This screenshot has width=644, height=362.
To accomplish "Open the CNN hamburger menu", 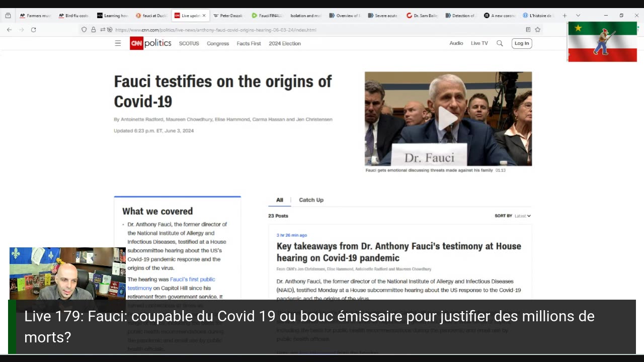I will click(x=118, y=43).
